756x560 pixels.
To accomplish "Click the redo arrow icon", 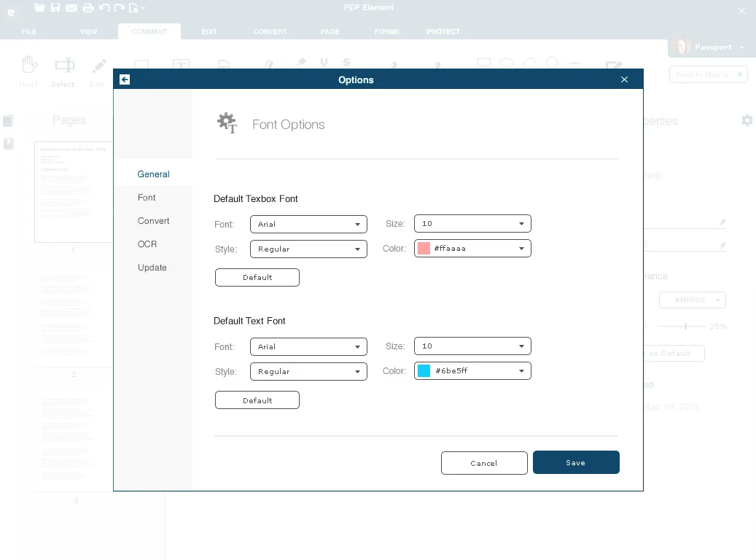I will click(x=119, y=8).
